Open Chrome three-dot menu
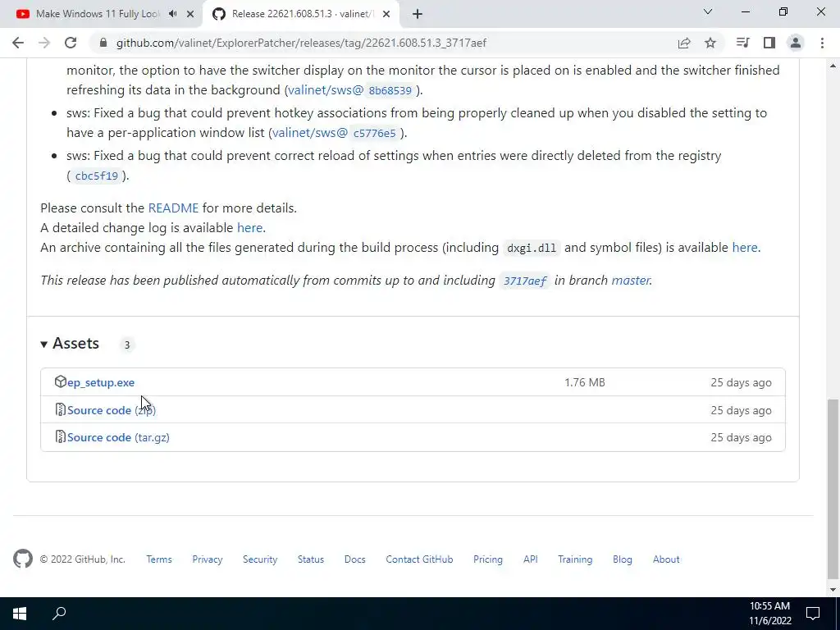Viewport: 840px width, 630px height. [822, 43]
